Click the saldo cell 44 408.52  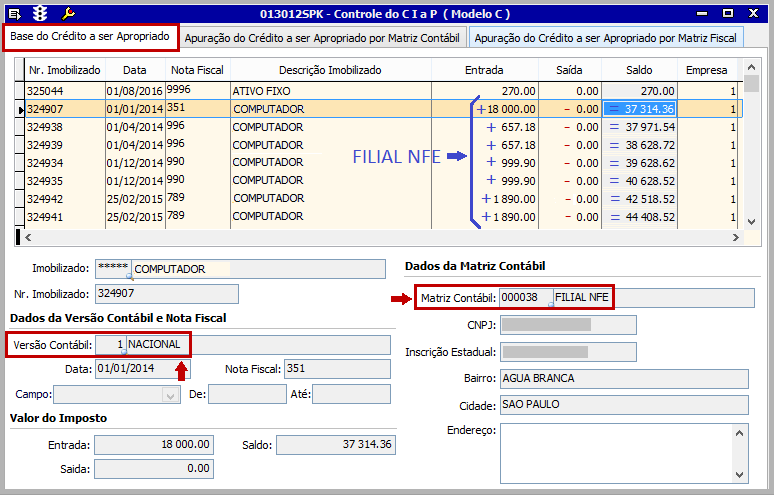tap(639, 217)
